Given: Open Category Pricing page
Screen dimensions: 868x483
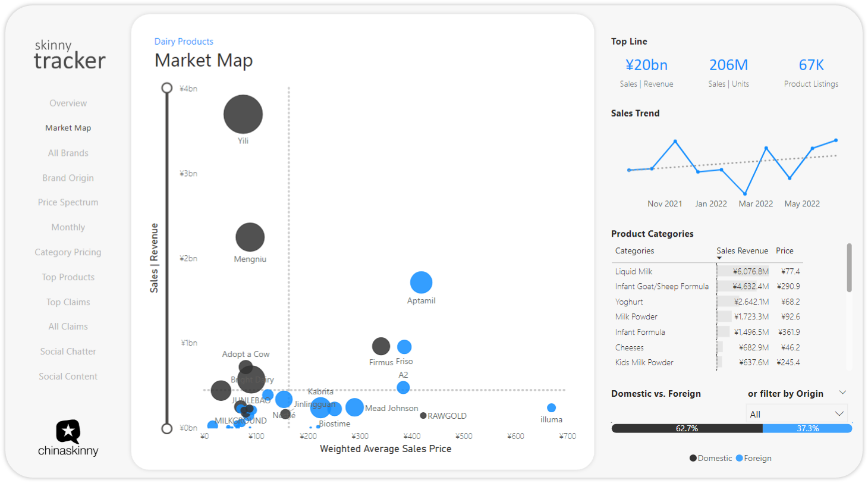Looking at the screenshot, I should [x=68, y=252].
